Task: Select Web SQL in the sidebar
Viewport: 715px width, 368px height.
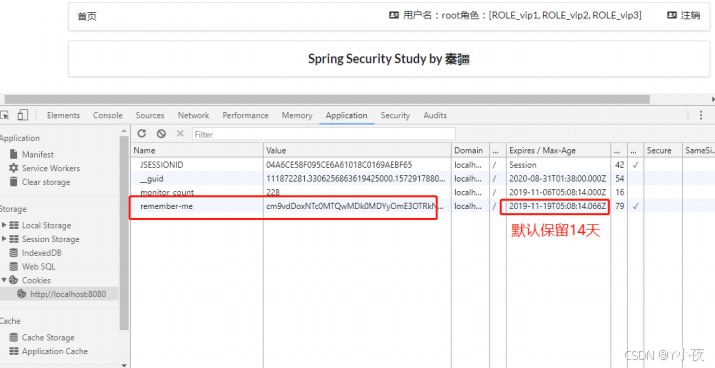Action: 38,266
